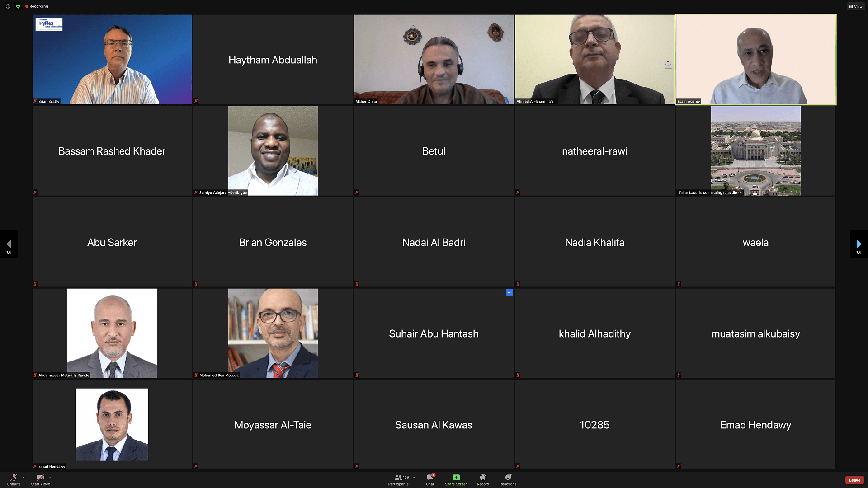Select Brian Beatty's video tile
Screen dimensions: 868x488
112,59
